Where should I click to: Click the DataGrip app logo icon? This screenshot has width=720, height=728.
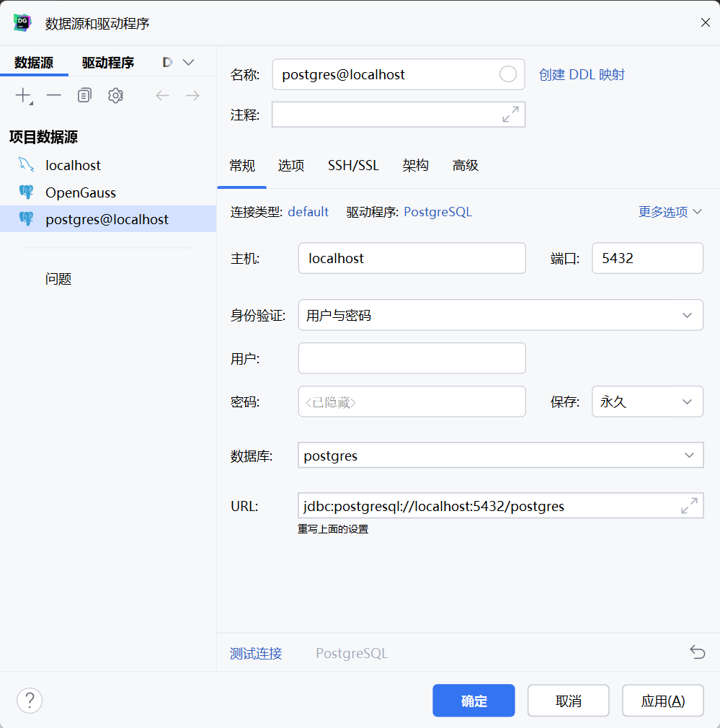click(22, 23)
